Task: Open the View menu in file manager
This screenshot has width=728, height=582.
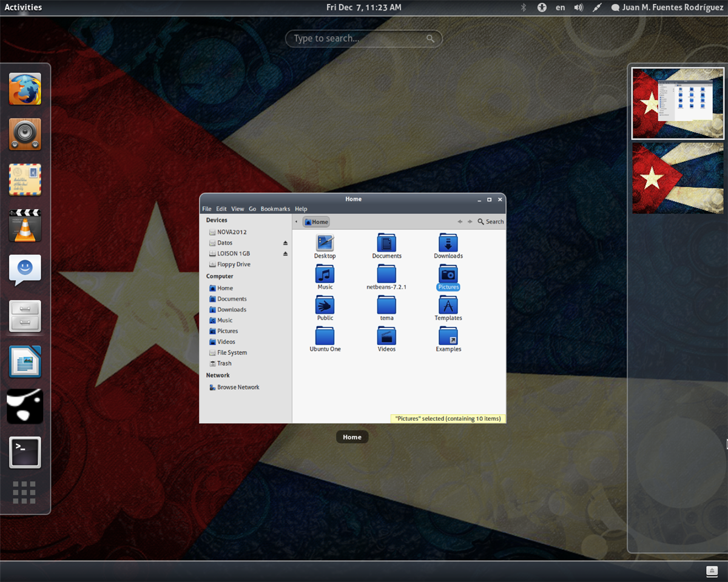Action: 237,209
